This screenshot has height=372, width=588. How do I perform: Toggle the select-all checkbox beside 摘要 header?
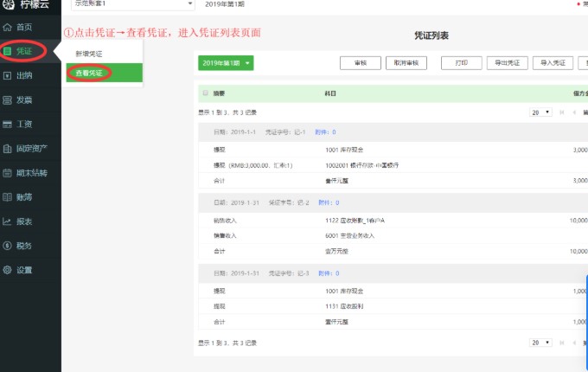205,93
